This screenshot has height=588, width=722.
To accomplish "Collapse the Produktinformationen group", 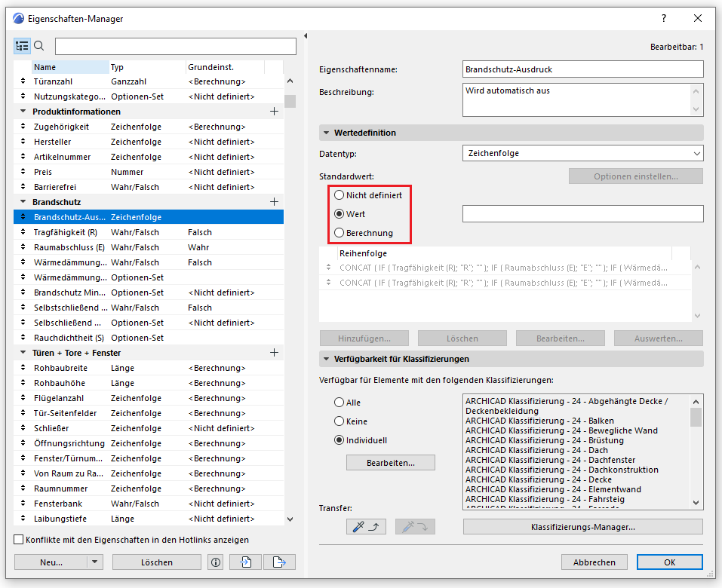I will tap(23, 112).
